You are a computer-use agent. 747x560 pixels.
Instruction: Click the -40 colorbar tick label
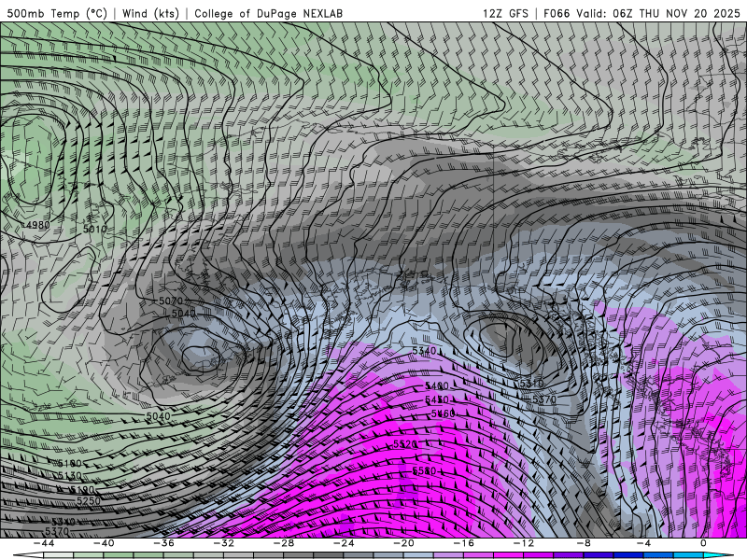click(104, 543)
